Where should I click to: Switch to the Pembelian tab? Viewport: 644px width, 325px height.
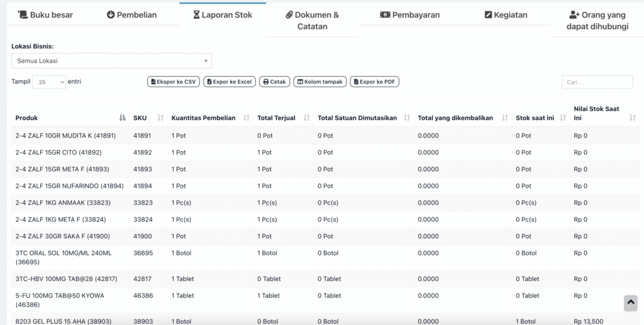[132, 14]
